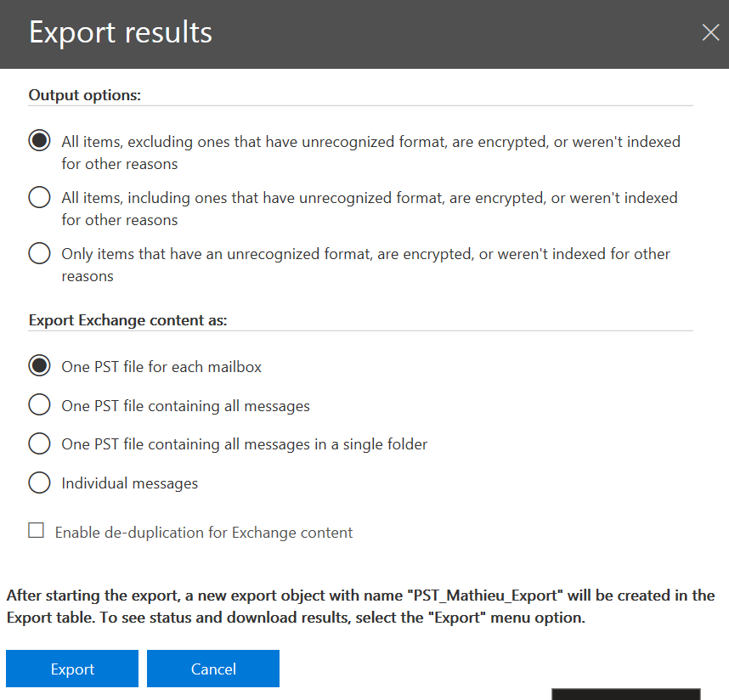The width and height of the screenshot is (729, 700).
Task: Choose only items with unrecognized format radio
Action: click(x=40, y=253)
